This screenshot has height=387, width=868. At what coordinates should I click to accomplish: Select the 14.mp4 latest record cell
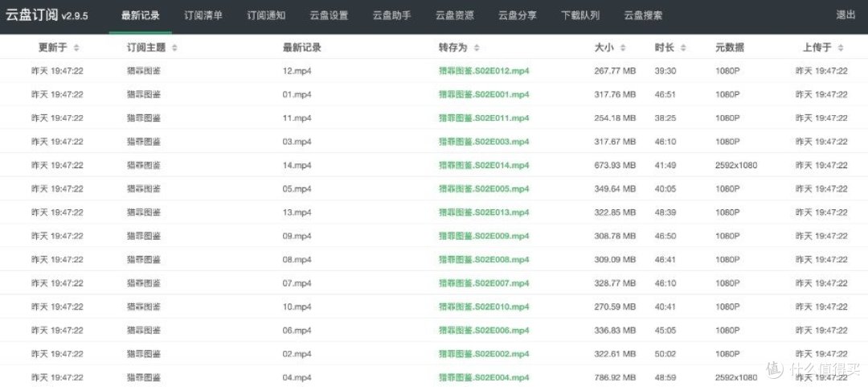pyautogui.click(x=297, y=165)
